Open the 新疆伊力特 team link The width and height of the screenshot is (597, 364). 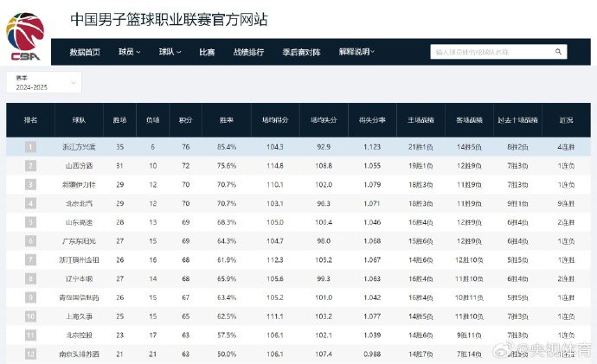coord(80,184)
